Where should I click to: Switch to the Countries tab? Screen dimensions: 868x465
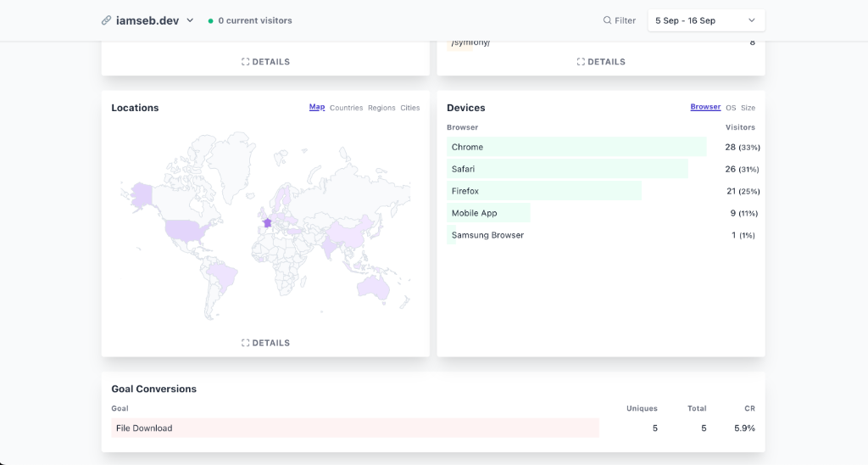click(346, 108)
